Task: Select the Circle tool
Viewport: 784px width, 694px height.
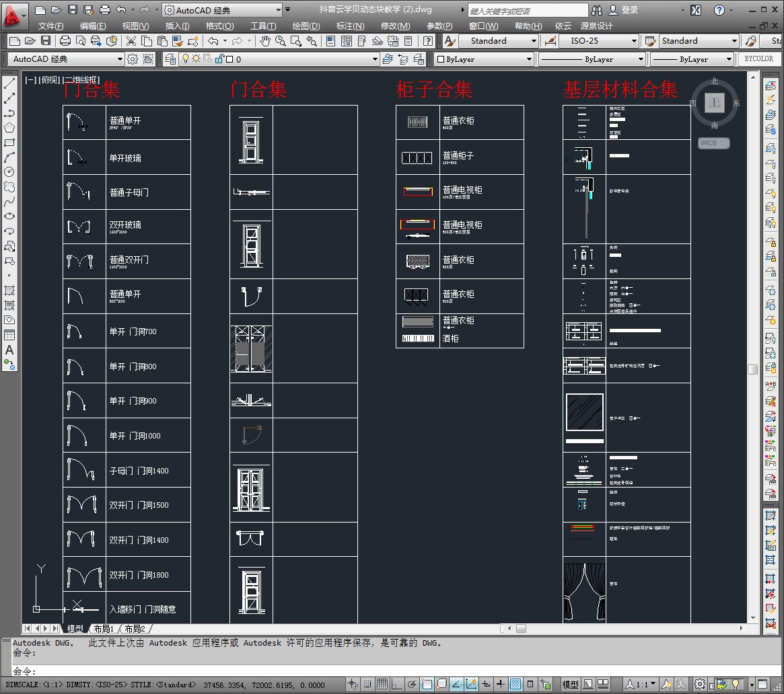Action: coord(9,172)
